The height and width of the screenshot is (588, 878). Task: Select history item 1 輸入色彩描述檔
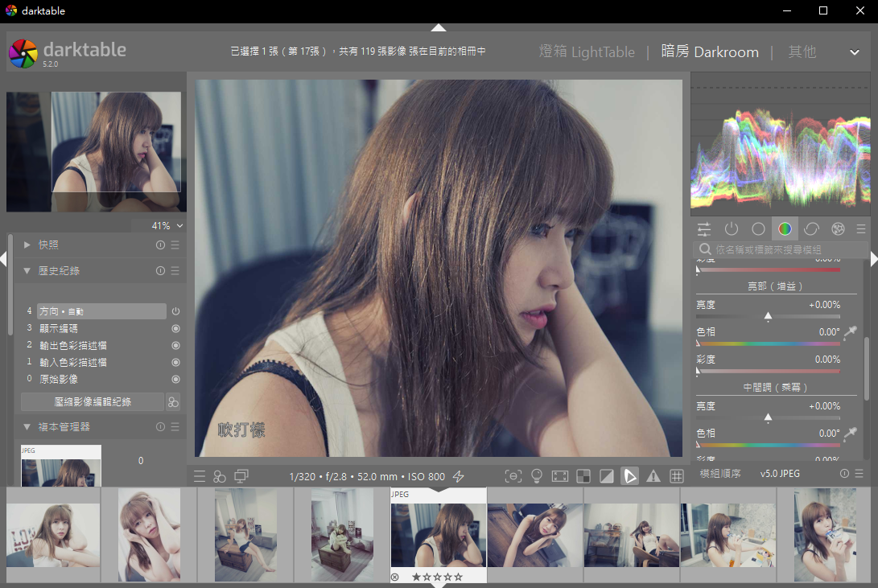tap(102, 362)
